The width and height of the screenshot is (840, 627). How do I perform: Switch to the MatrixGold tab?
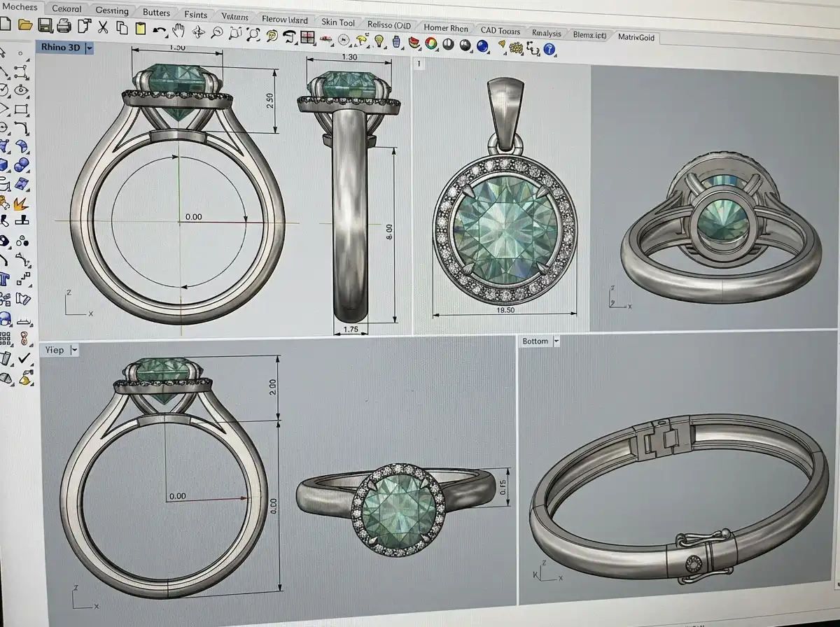[637, 37]
